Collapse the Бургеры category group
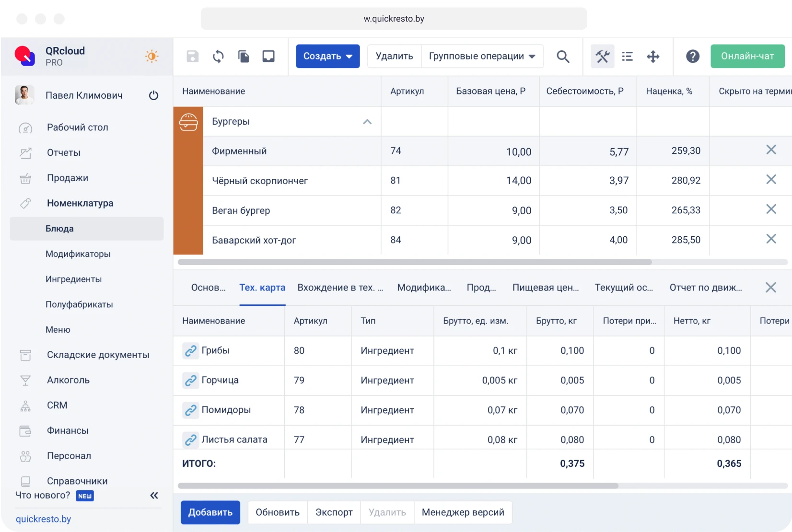The height and width of the screenshot is (532, 792). coord(367,122)
